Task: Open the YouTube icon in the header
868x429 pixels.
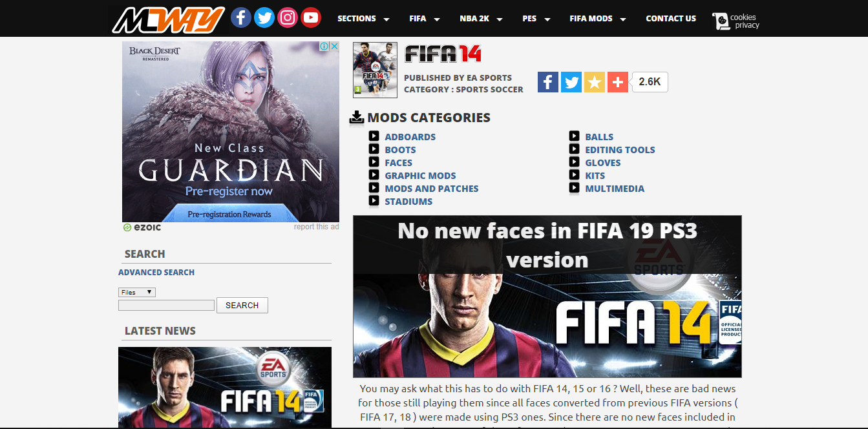Action: pyautogui.click(x=311, y=17)
